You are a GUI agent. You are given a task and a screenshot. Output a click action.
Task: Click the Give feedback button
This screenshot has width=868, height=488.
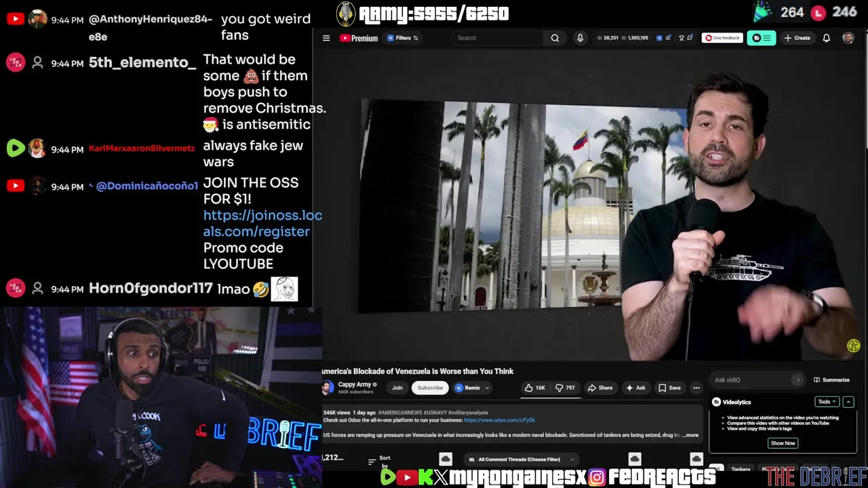coord(722,38)
